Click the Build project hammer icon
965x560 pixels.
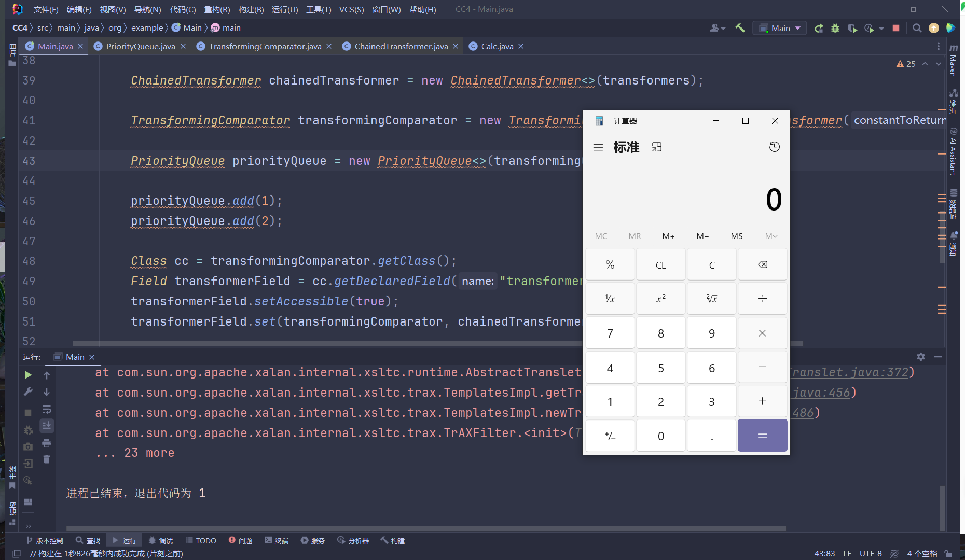point(740,27)
